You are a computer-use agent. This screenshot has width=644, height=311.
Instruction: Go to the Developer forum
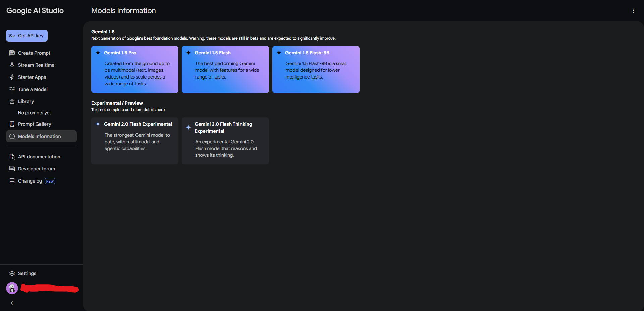[x=36, y=169]
